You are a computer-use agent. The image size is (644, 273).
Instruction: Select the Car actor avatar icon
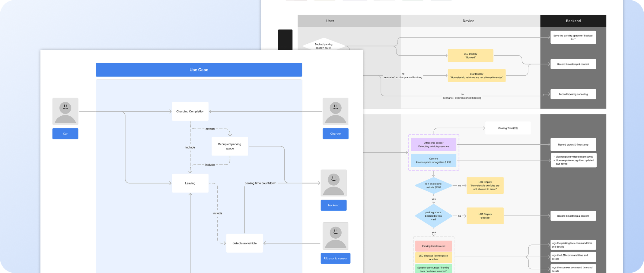pyautogui.click(x=65, y=111)
